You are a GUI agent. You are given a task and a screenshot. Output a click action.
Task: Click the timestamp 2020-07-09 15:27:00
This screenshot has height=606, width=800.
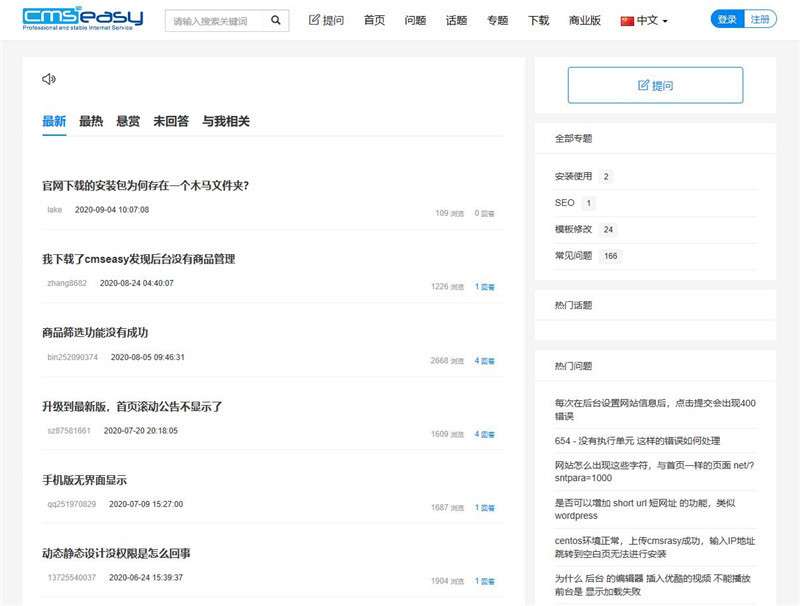(x=146, y=504)
